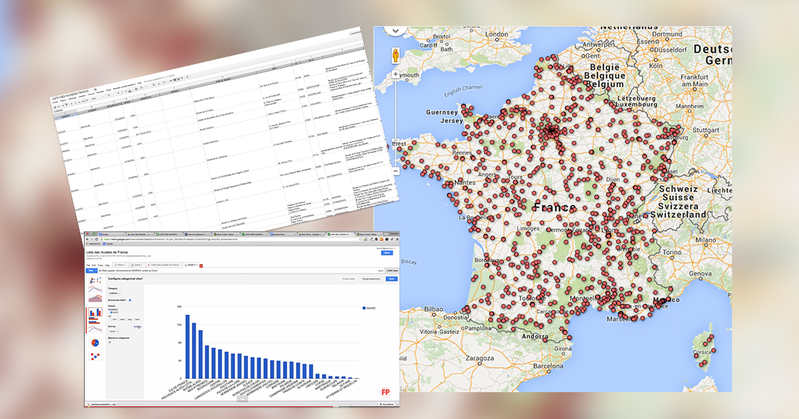Select the scatter chart type icon
This screenshot has height=419, width=799.
(95, 280)
